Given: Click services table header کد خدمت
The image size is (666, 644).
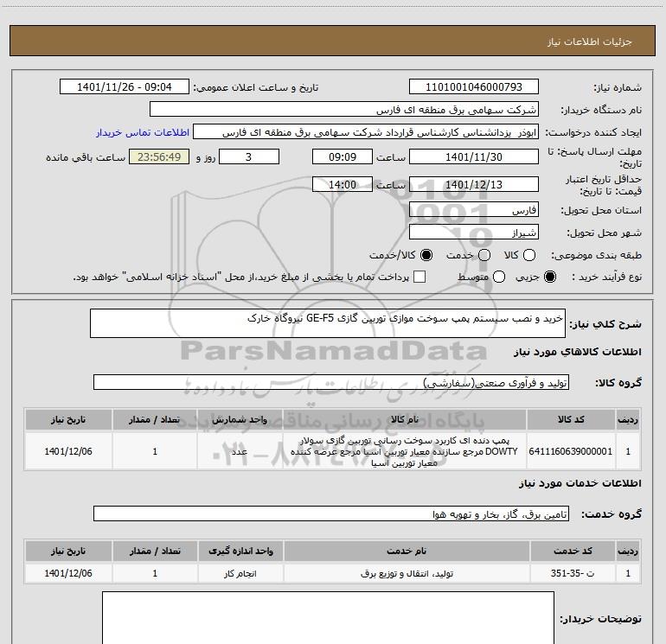Looking at the screenshot, I should click(572, 551).
